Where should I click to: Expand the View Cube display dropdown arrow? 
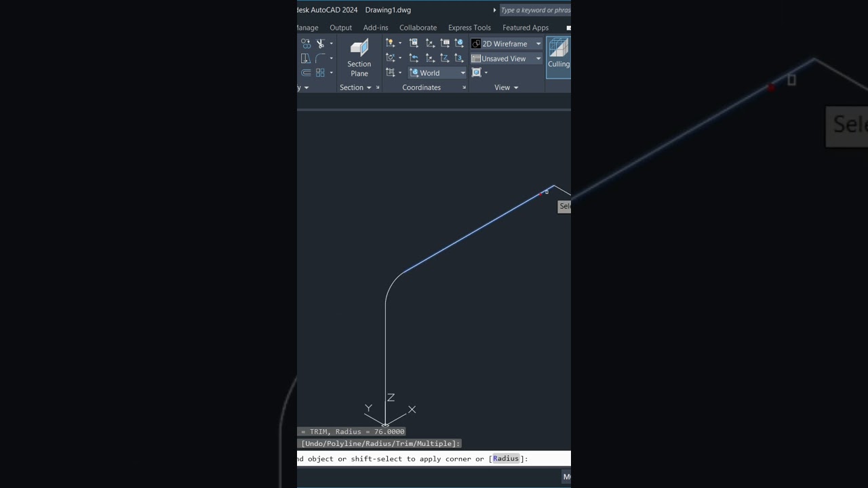[486, 73]
